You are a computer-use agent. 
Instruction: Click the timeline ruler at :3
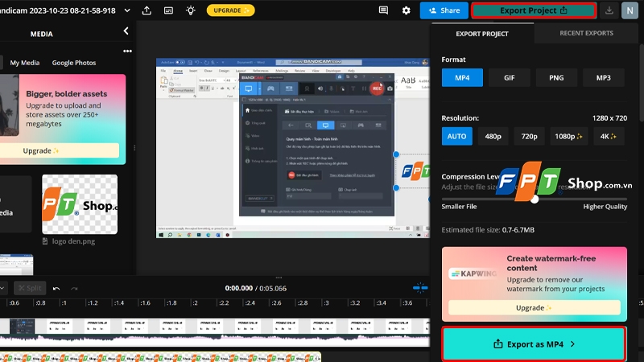pos(326,303)
